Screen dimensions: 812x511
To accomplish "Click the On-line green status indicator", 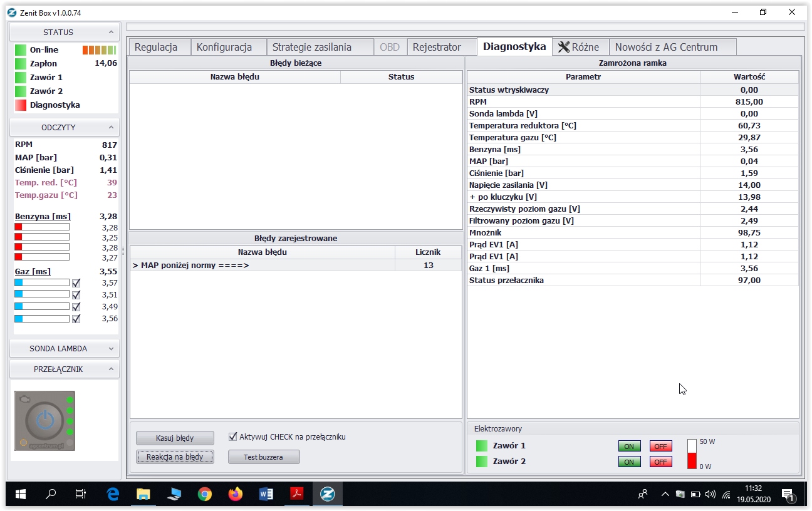I will coord(21,49).
